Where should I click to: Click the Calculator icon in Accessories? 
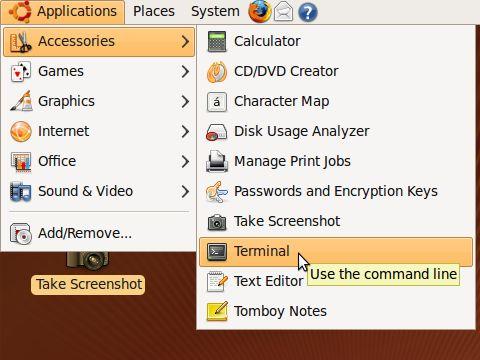(x=217, y=41)
